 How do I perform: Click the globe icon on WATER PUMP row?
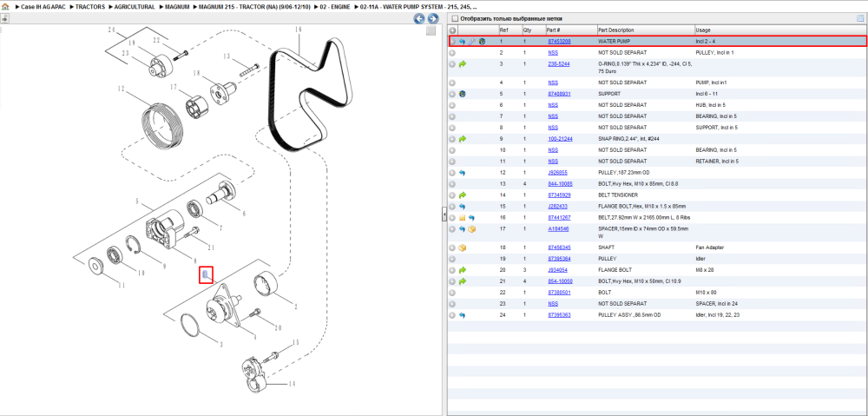482,42
